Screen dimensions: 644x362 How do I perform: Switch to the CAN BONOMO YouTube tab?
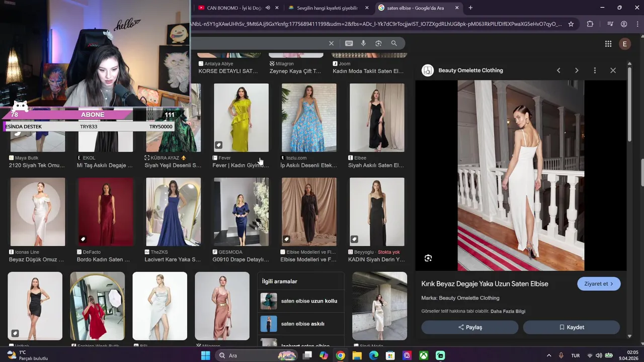coord(231,8)
